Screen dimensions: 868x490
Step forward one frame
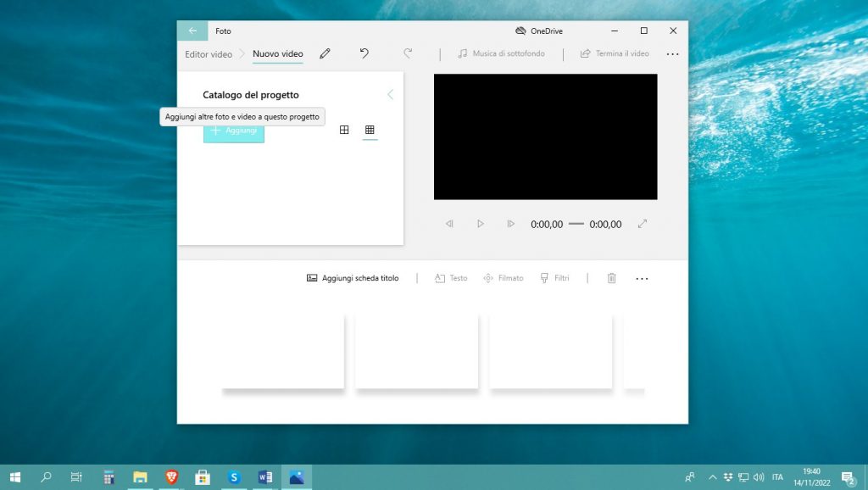(510, 224)
